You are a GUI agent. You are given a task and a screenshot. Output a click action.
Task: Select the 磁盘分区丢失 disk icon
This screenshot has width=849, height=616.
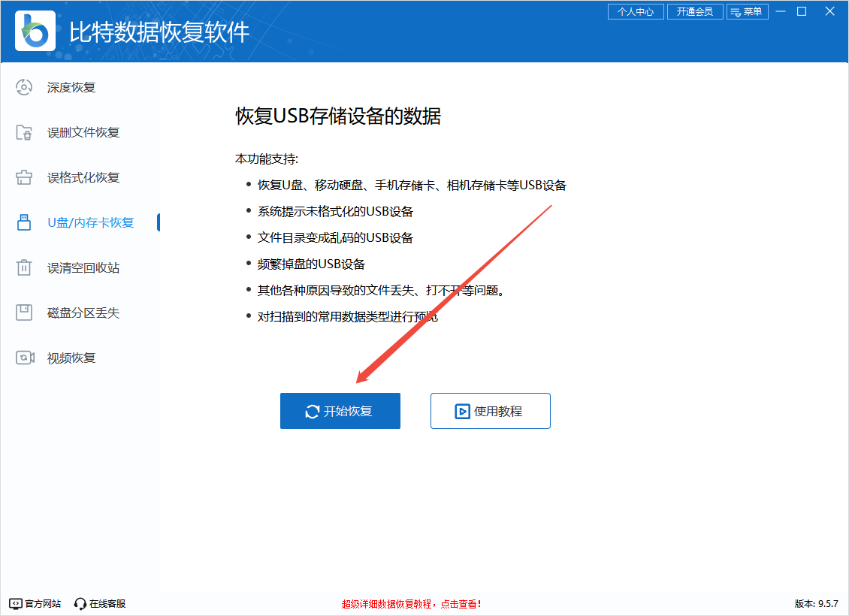[24, 313]
